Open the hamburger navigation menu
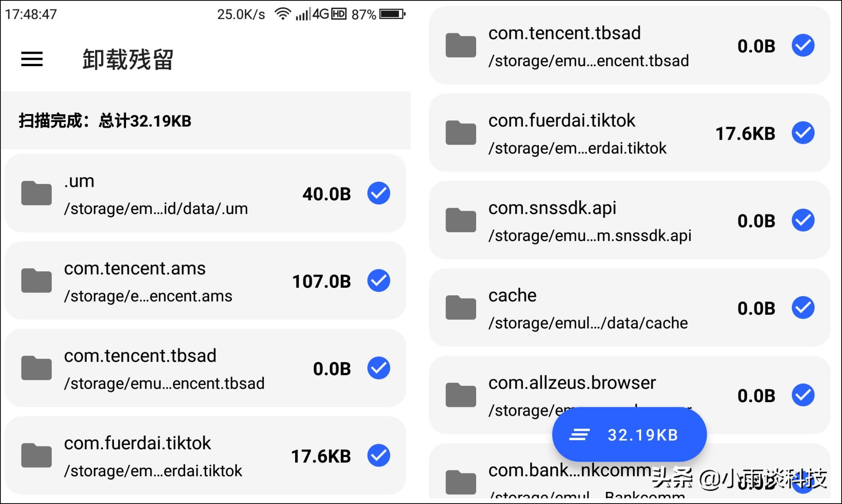842x504 pixels. pos(32,59)
